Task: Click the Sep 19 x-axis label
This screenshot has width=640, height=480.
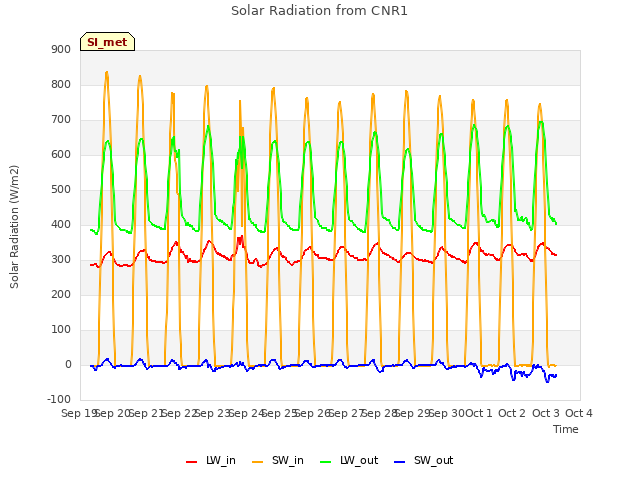Action: tap(78, 413)
